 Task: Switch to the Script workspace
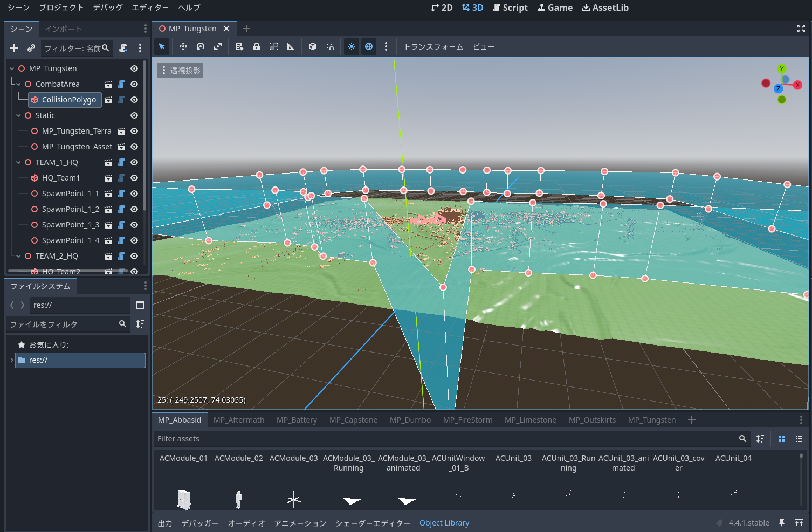(x=510, y=8)
